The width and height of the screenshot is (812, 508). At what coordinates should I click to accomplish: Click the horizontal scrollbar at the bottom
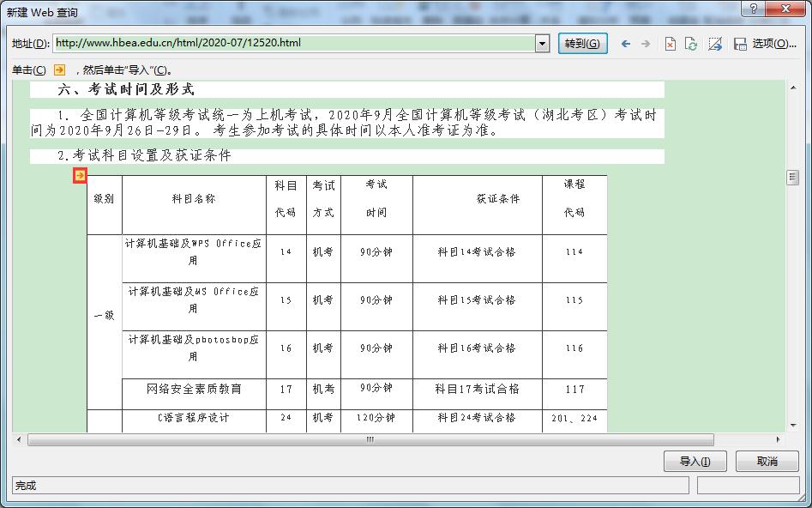[x=369, y=439]
